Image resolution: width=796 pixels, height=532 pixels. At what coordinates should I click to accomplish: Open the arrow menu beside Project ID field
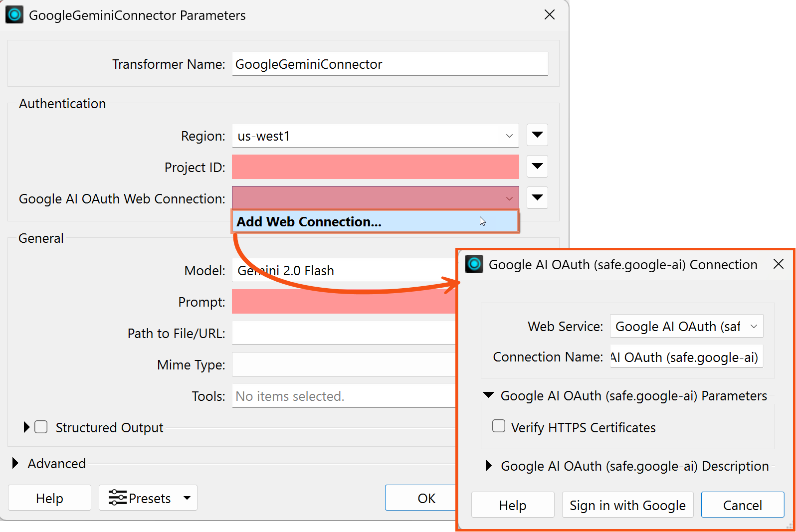[x=537, y=167]
